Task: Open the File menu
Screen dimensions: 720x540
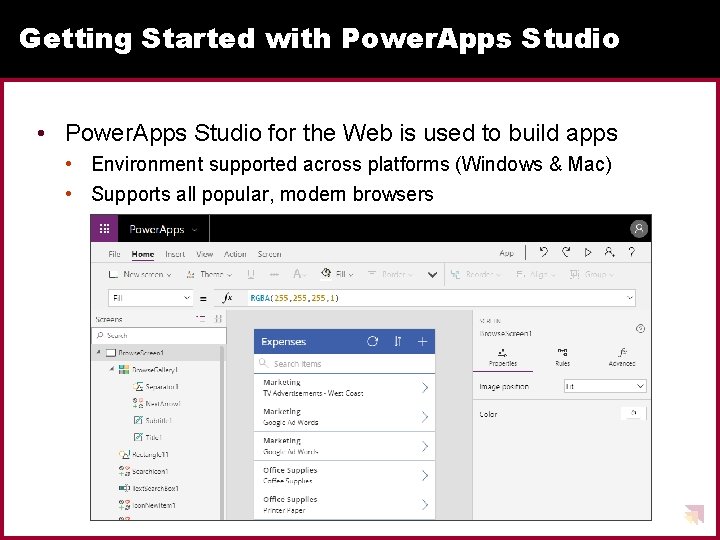Action: [x=114, y=254]
